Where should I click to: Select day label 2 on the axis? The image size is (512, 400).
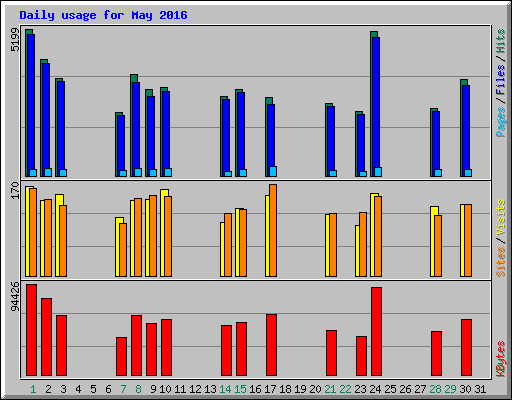pos(48,389)
